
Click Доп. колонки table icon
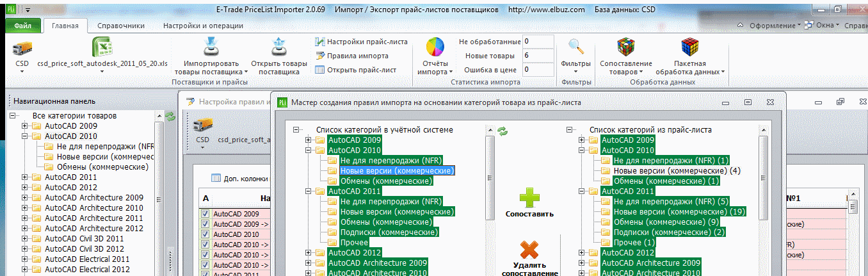pyautogui.click(x=216, y=178)
